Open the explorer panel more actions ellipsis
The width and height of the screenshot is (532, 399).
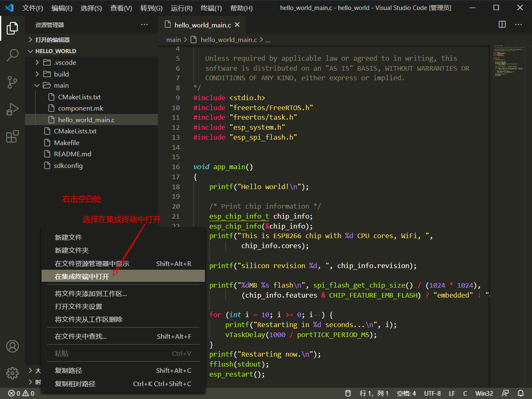click(144, 25)
